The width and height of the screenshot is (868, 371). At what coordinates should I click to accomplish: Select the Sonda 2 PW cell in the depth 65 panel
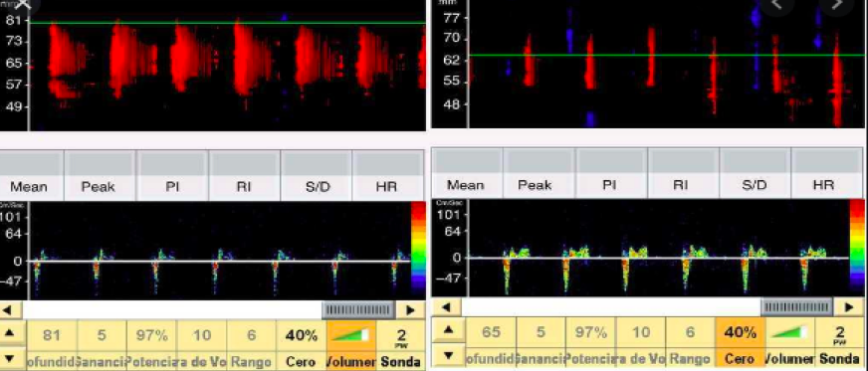(840, 342)
